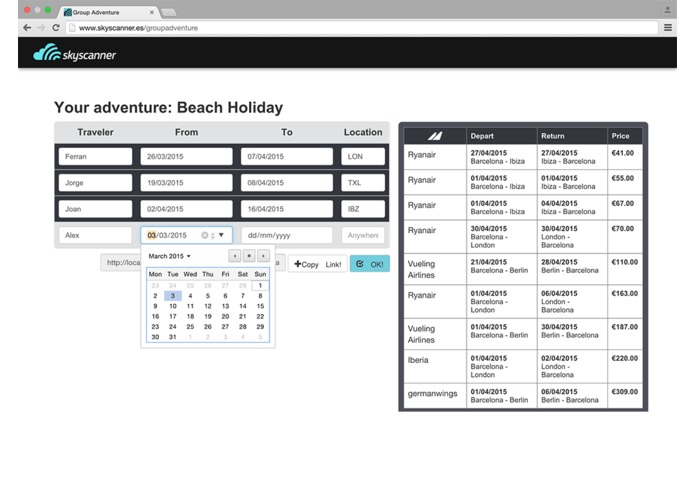695x494 pixels.
Task: Select the Ryanair €41.00 flight row
Action: pos(523,157)
